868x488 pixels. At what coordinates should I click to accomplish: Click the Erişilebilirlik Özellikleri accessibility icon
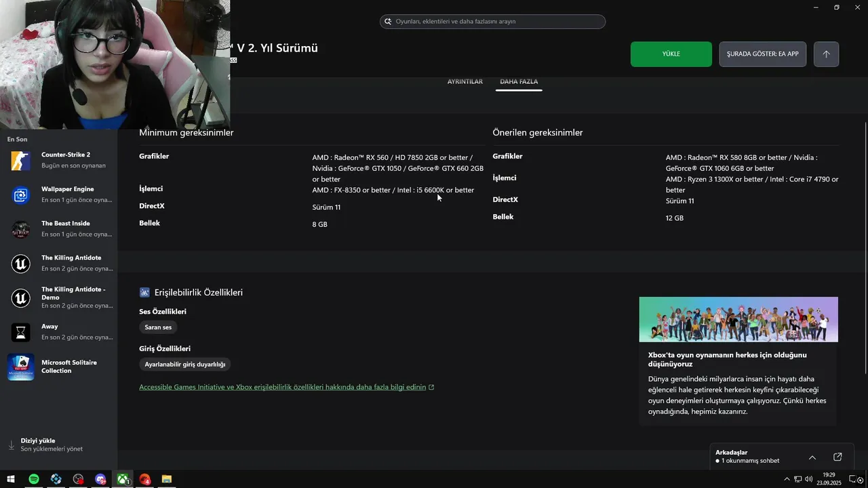tap(144, 293)
